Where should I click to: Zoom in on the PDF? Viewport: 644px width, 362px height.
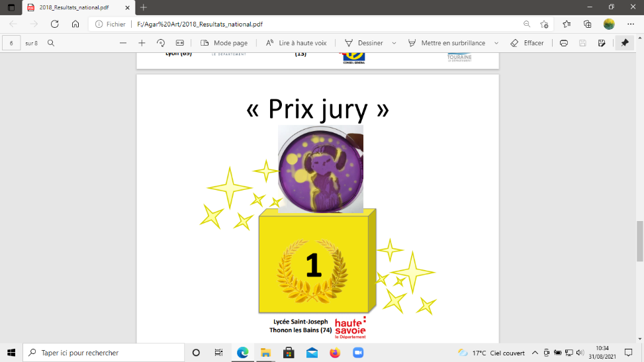click(142, 43)
